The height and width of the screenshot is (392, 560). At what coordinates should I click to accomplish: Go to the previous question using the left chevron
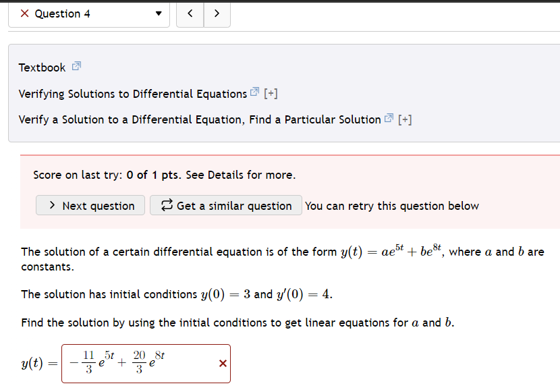pyautogui.click(x=190, y=12)
